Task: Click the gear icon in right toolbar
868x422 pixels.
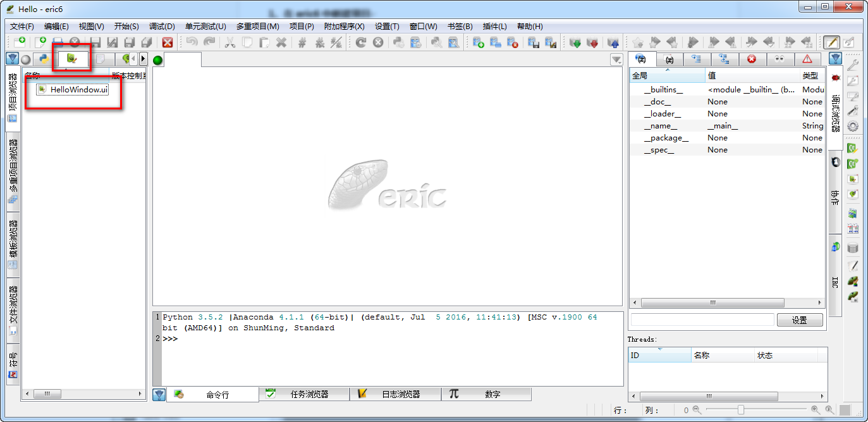Action: [853, 126]
